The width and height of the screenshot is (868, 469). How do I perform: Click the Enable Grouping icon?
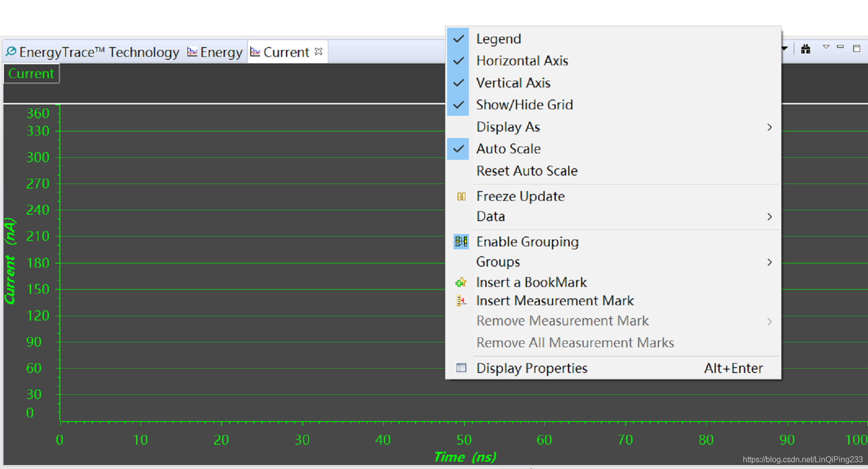click(x=461, y=241)
